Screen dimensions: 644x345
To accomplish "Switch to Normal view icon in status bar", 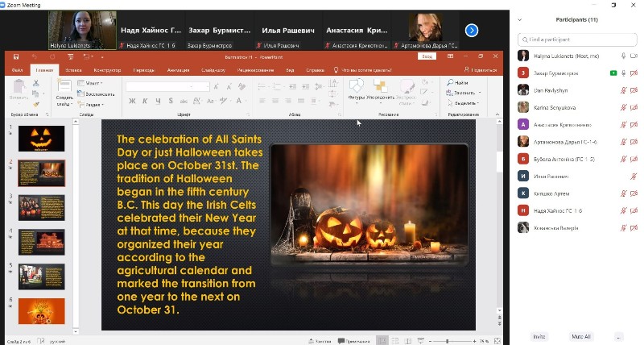I will tap(382, 341).
